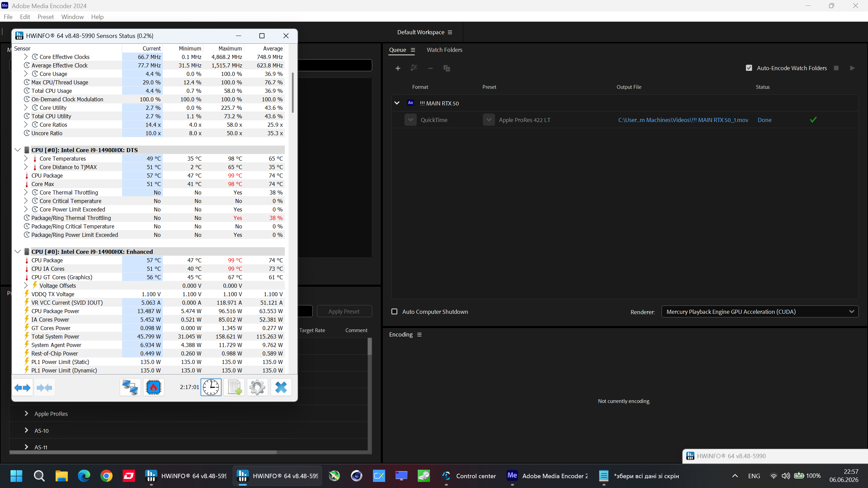Click the Start Queue play button

pos(852,68)
